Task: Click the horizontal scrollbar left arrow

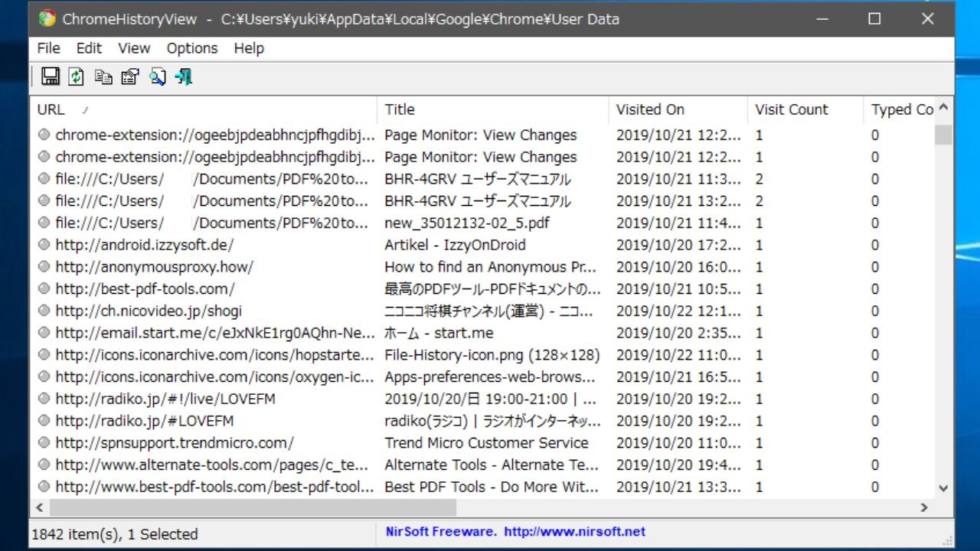Action: (40, 507)
